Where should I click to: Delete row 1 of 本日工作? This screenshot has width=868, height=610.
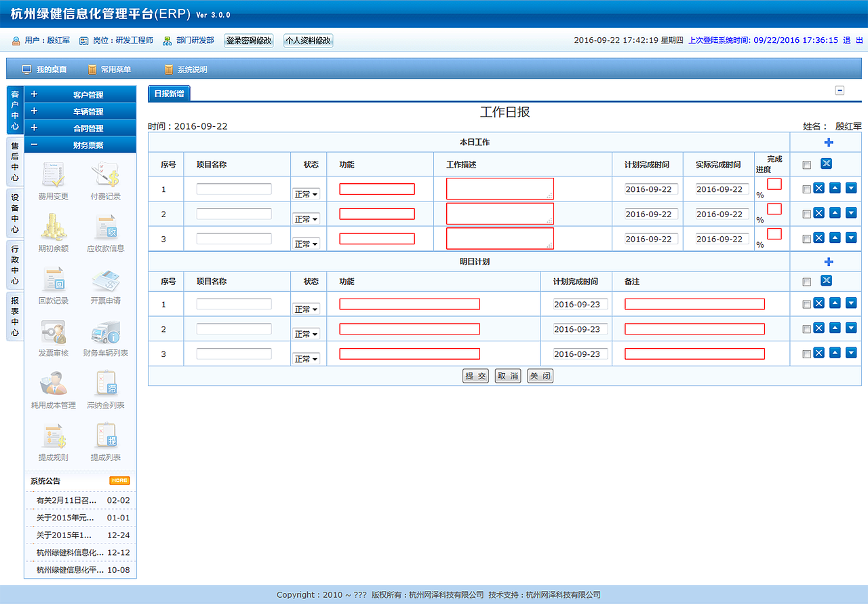click(x=818, y=189)
